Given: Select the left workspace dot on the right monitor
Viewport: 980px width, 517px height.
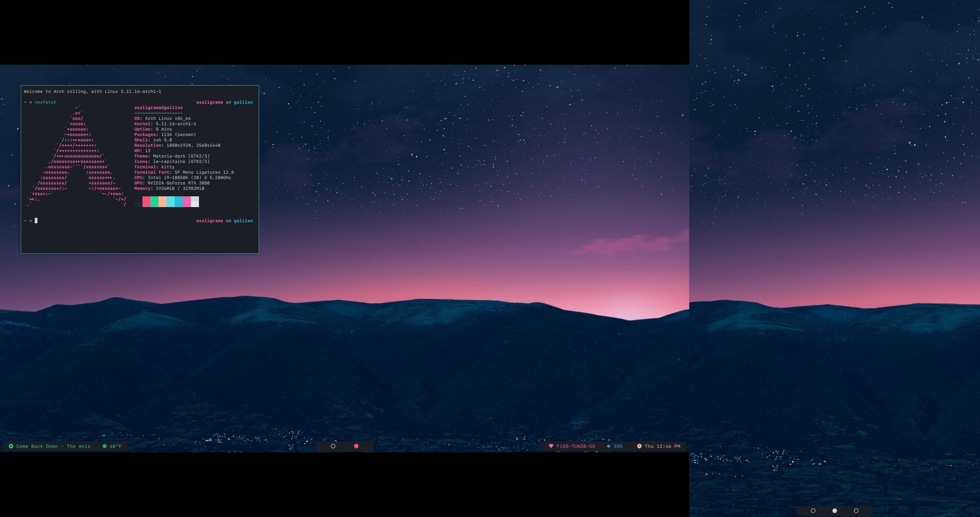Looking at the screenshot, I should pos(813,511).
